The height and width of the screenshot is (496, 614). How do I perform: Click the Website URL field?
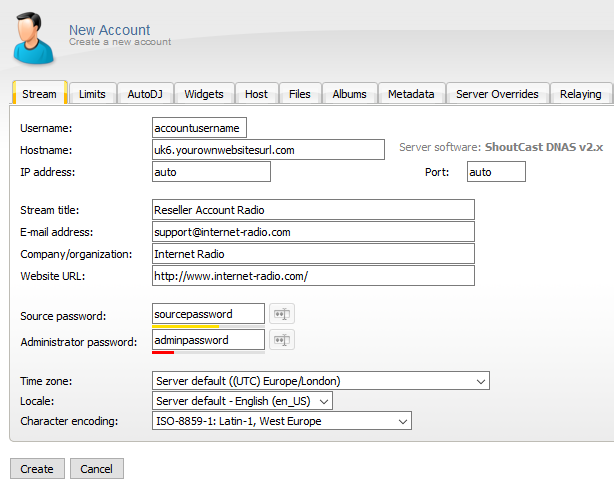pyautogui.click(x=312, y=276)
